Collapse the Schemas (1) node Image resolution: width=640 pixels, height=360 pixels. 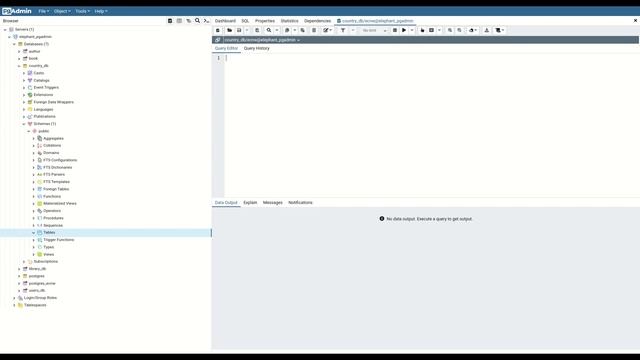[24, 124]
